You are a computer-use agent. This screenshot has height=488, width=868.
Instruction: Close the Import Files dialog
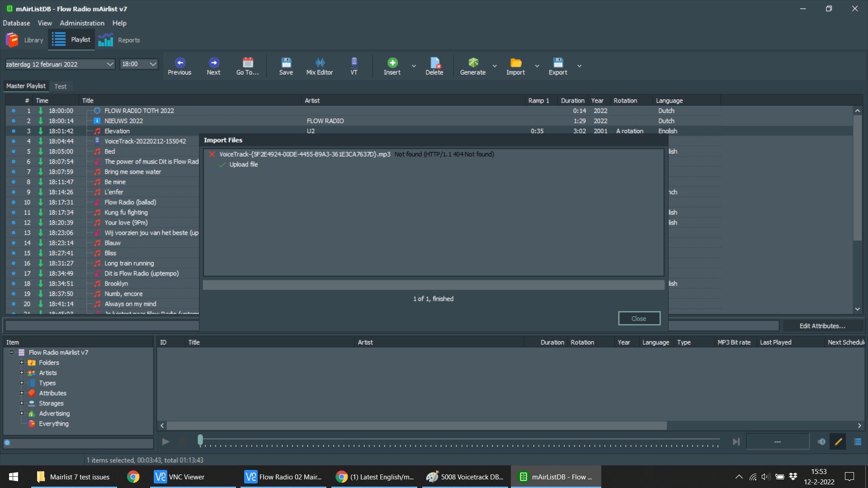639,319
